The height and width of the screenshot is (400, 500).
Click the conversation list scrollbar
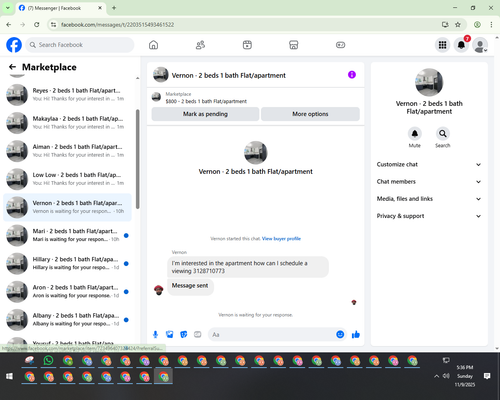[x=138, y=159]
